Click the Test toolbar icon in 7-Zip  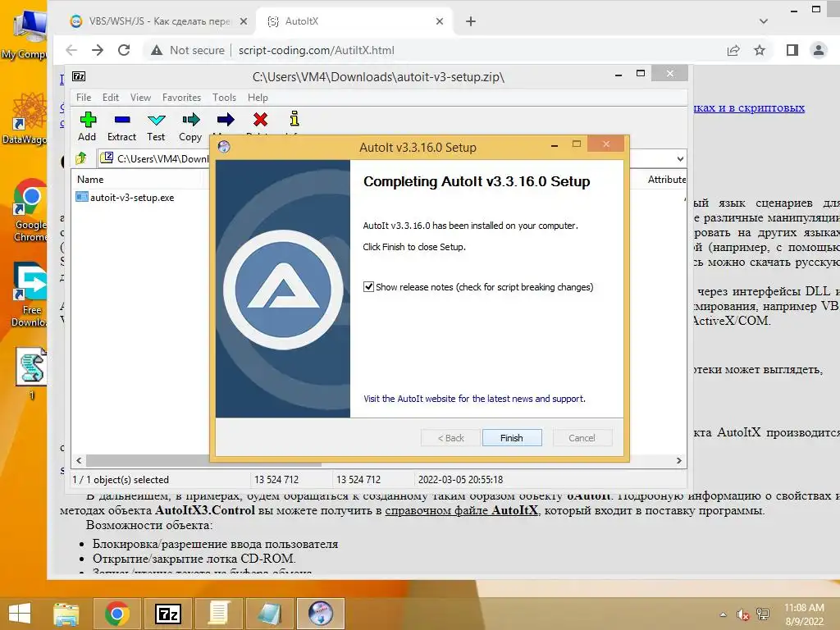click(156, 126)
